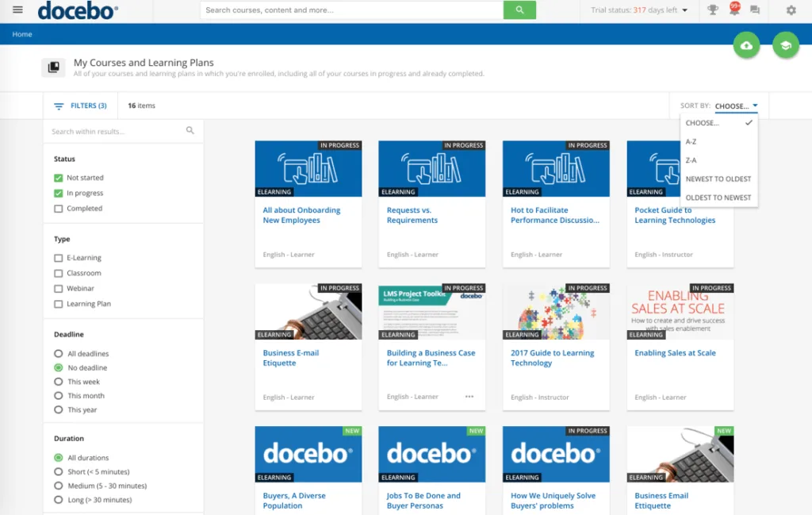Open the settings gear icon
This screenshot has height=515, width=812.
coord(790,10)
